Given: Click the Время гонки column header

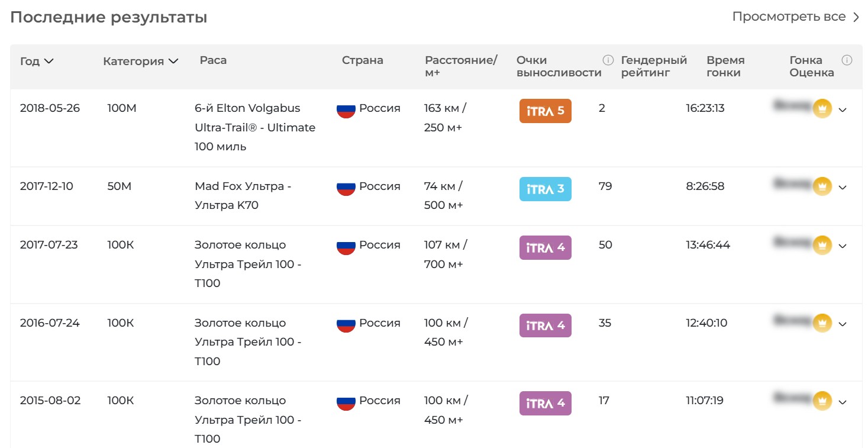Looking at the screenshot, I should coord(725,66).
